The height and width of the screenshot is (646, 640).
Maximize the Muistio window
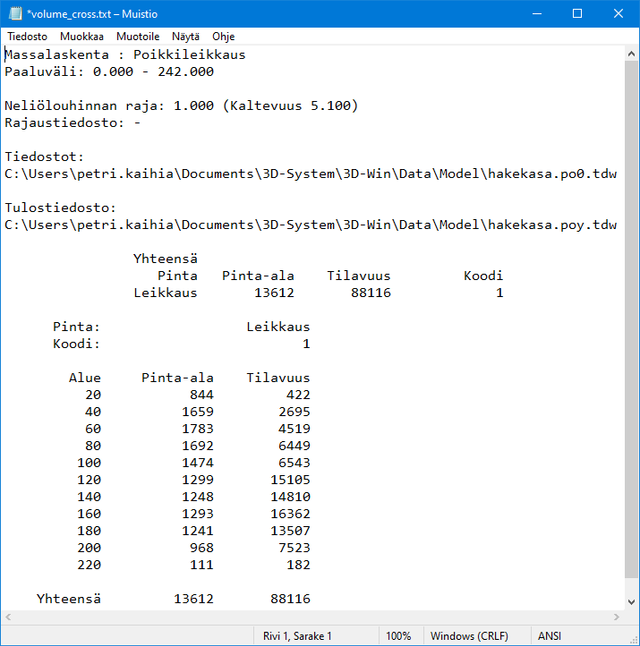point(577,13)
